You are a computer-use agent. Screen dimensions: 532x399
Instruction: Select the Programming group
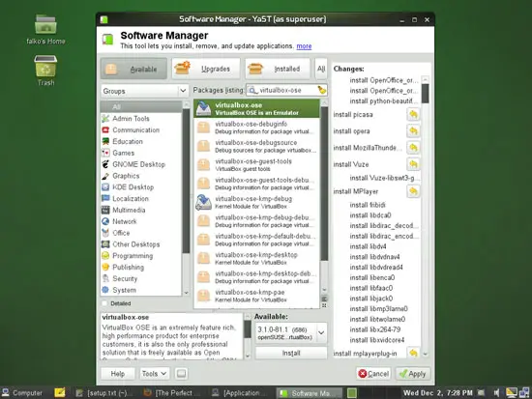click(x=141, y=256)
